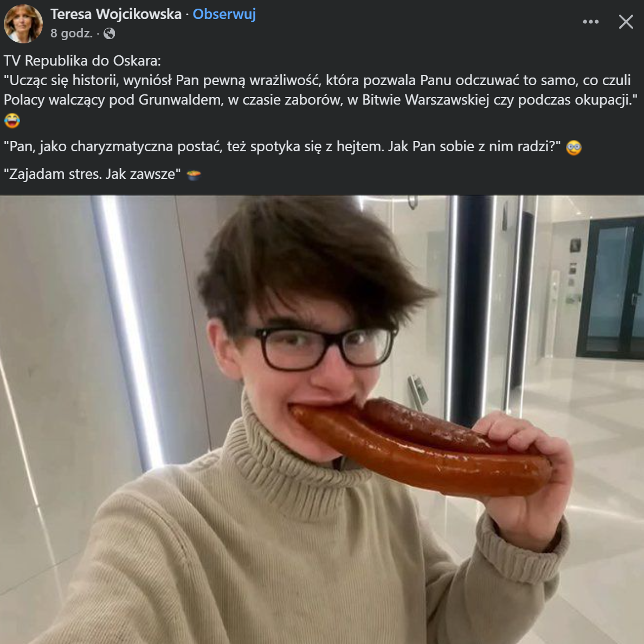
Task: Click the "TV Republika do Oskara:" line
Action: pyautogui.click(x=82, y=61)
